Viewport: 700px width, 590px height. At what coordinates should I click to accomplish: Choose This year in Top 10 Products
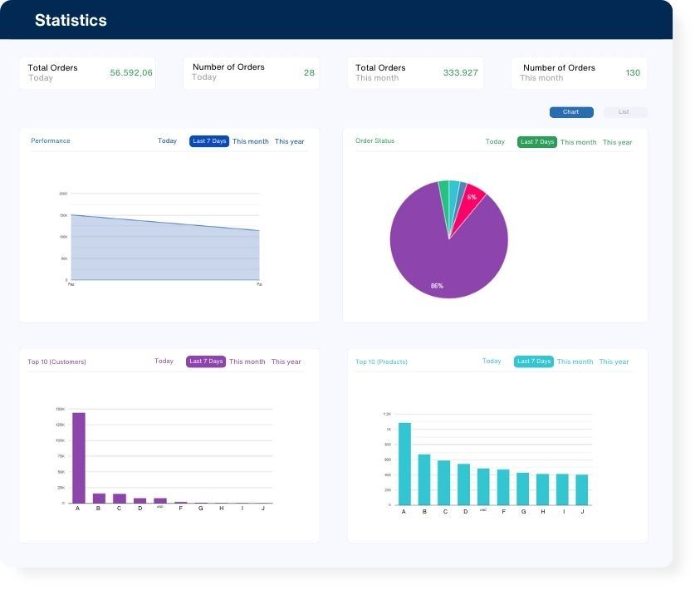614,361
